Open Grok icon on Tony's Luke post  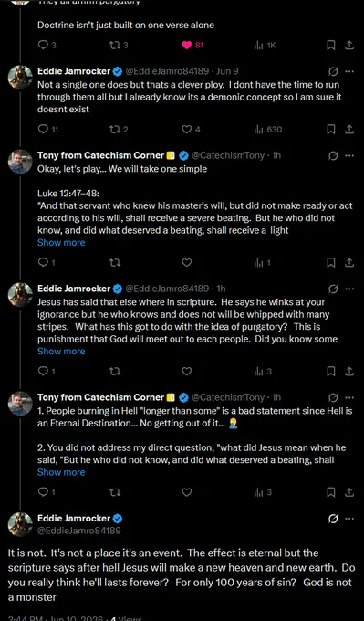pos(333,155)
